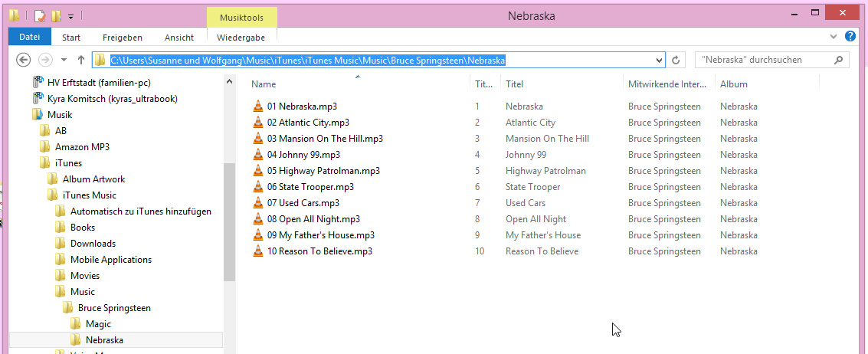Click the VLC icon of 04 Johnny 99.mp3
Viewport: 868px width, 354px height.
click(x=258, y=155)
